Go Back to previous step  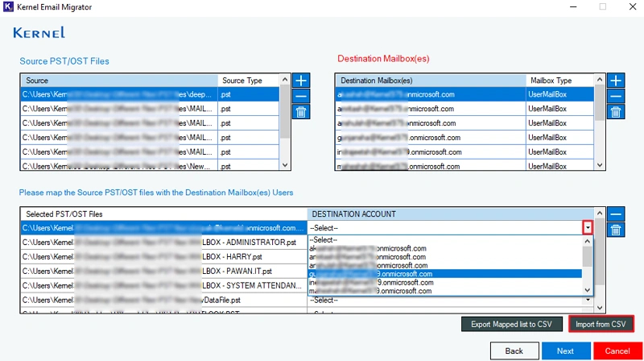coord(514,351)
